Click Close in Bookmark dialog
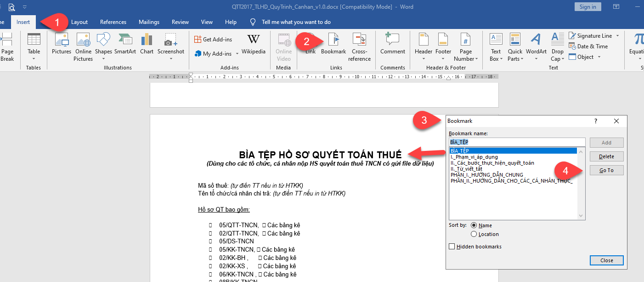This screenshot has height=282, width=644. (606, 260)
